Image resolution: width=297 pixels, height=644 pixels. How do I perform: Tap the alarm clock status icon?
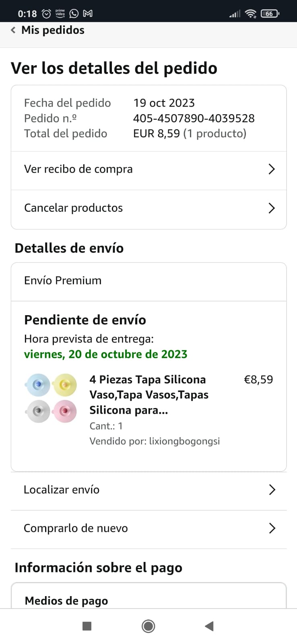click(x=47, y=14)
